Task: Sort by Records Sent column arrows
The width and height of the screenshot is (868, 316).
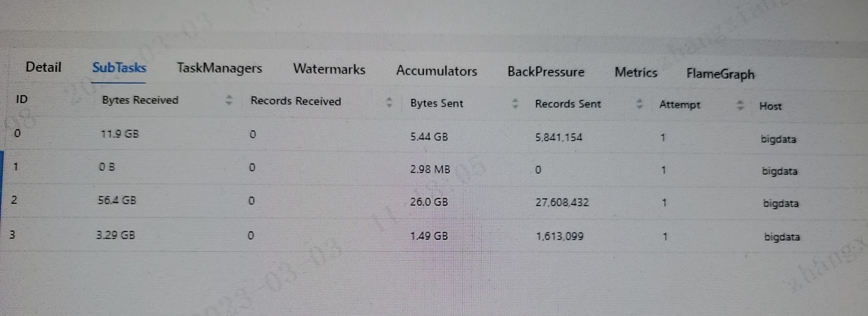Action: tap(640, 104)
